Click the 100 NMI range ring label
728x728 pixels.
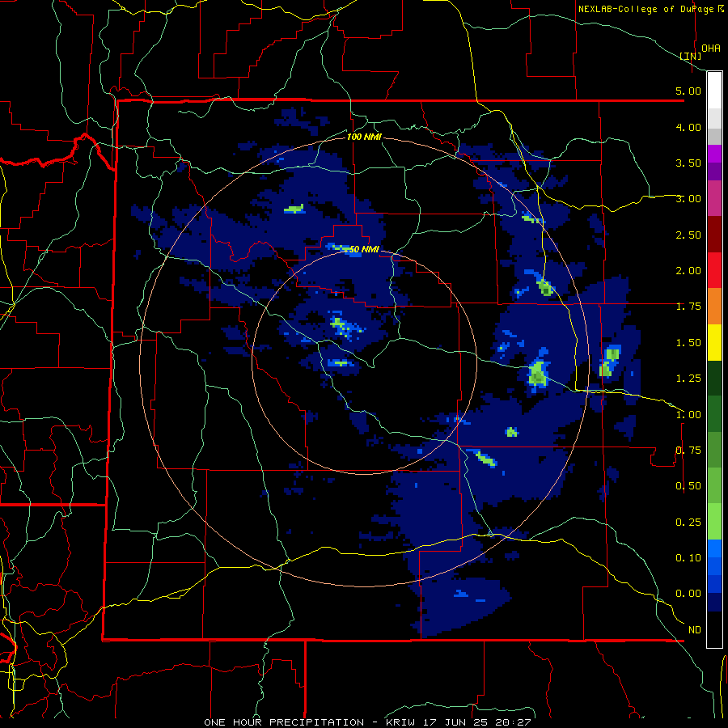(364, 137)
